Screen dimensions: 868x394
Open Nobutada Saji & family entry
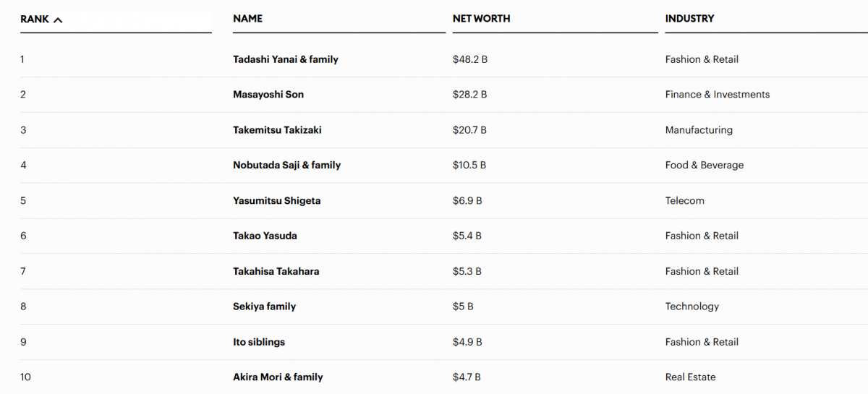pyautogui.click(x=286, y=166)
